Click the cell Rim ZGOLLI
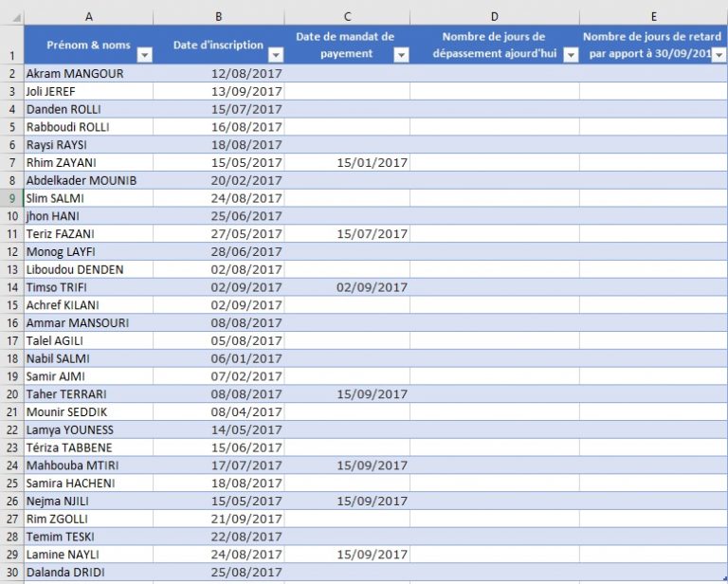The width and height of the screenshot is (728, 584). click(x=89, y=519)
